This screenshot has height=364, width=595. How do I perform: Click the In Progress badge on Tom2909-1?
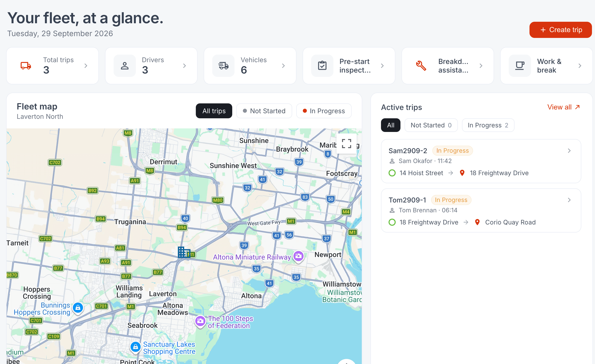[x=451, y=200]
